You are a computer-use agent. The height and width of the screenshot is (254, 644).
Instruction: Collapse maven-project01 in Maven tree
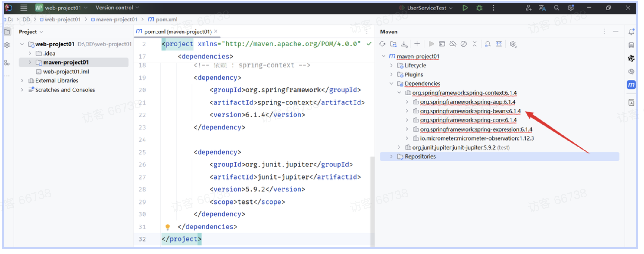click(383, 56)
